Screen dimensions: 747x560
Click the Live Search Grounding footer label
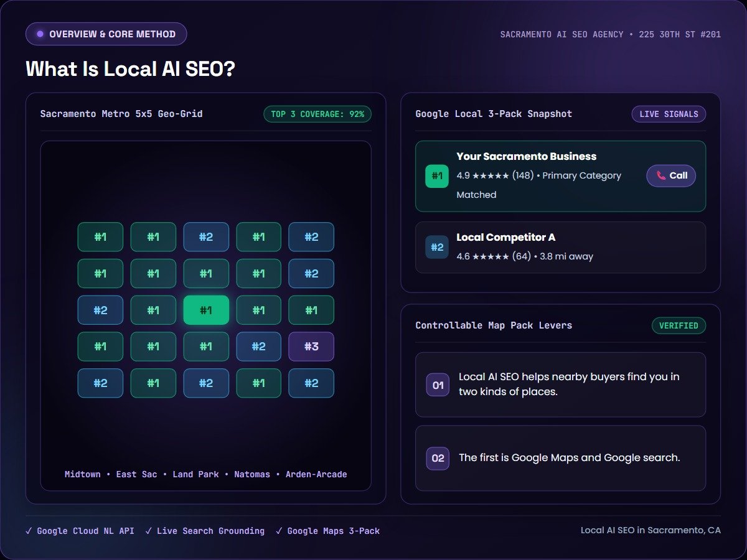pos(210,531)
